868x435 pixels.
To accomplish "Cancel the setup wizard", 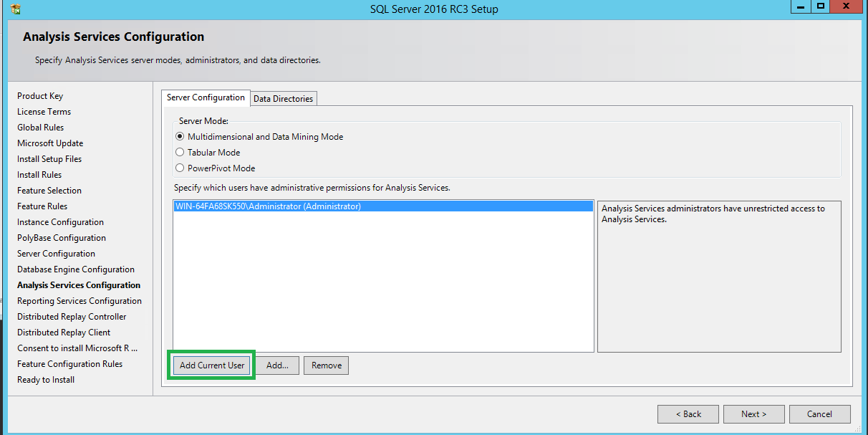I will coord(819,414).
